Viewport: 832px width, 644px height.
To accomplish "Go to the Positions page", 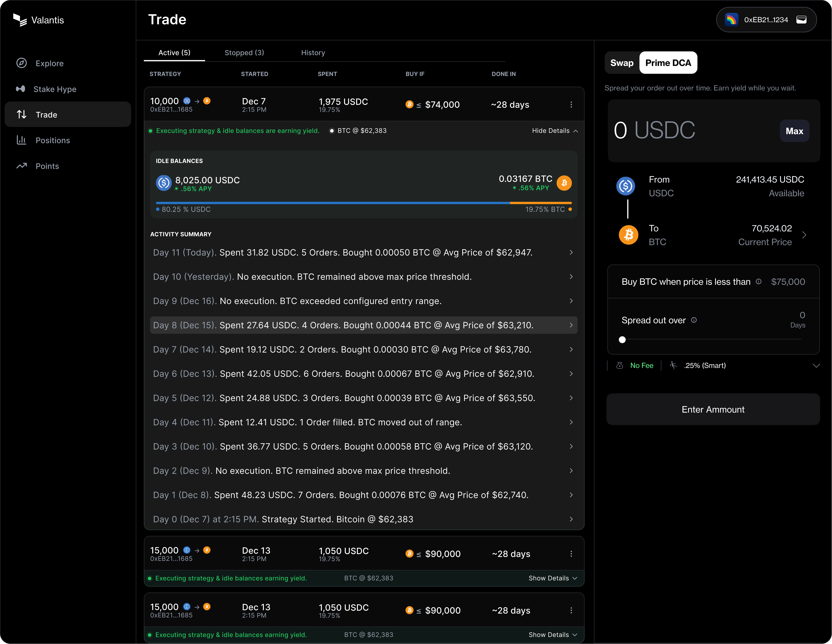I will [67, 140].
